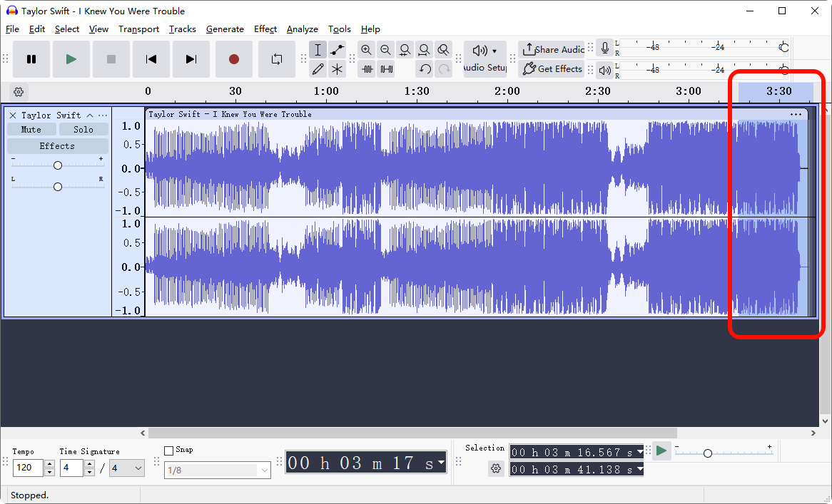The height and width of the screenshot is (504, 832).
Task: Click the playback meter speaker icon
Action: click(604, 69)
